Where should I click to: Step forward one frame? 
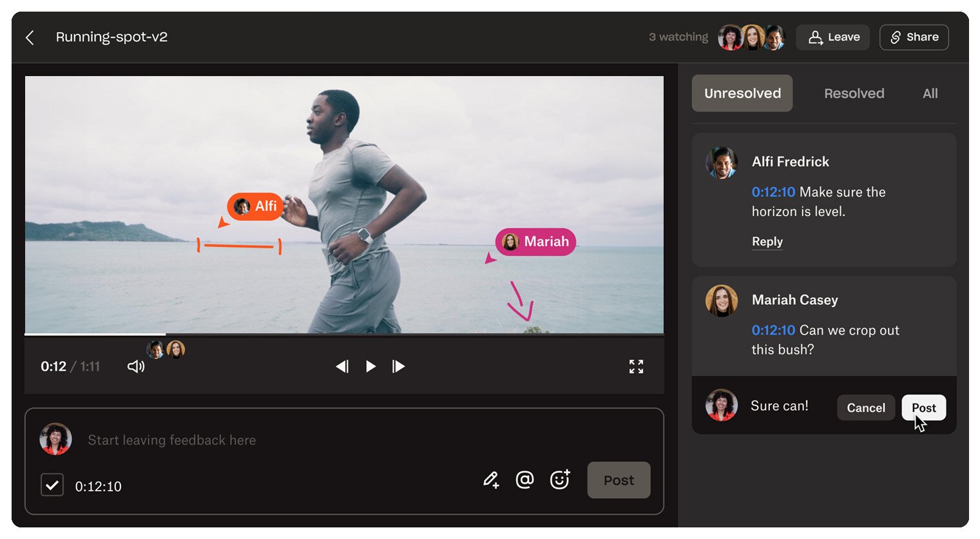398,367
